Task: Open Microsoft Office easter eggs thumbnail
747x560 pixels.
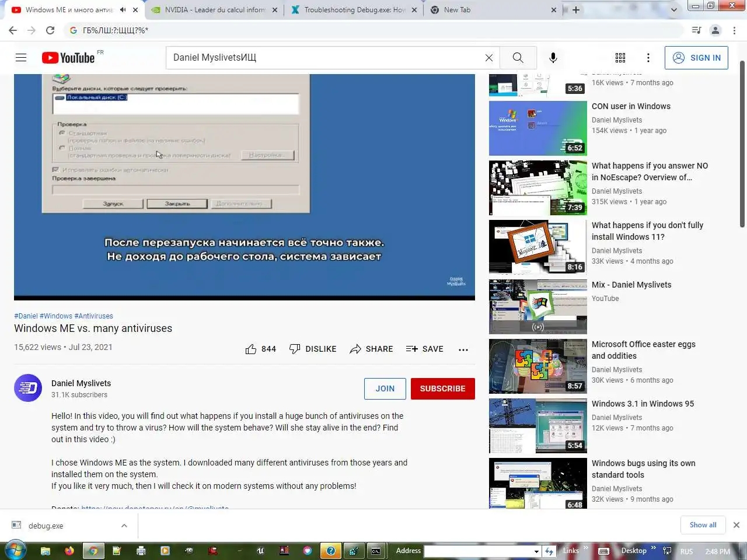Action: pos(538,366)
